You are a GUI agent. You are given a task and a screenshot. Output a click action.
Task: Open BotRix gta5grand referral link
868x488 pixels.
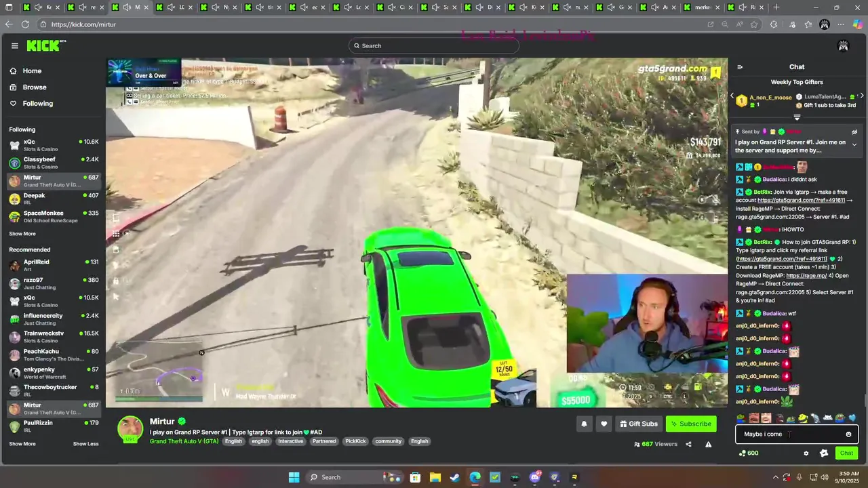point(801,200)
